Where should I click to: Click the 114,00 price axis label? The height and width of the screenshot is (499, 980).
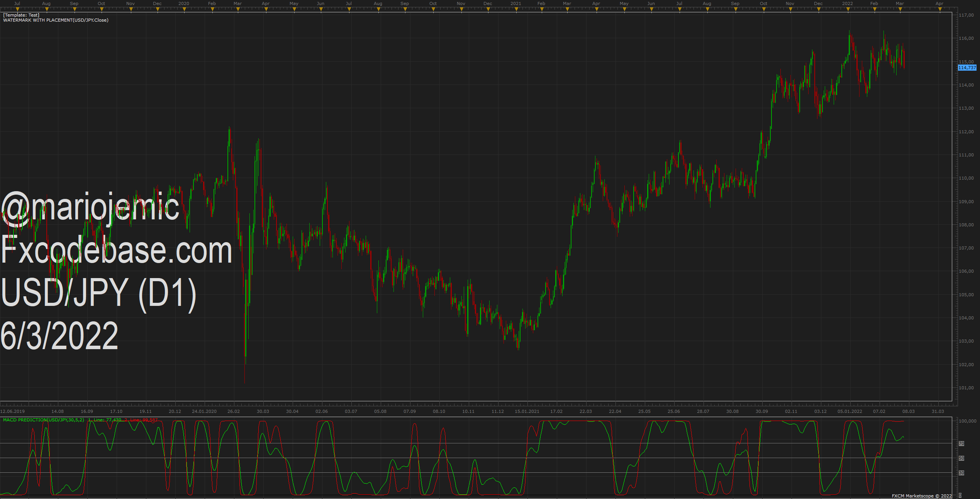966,85
